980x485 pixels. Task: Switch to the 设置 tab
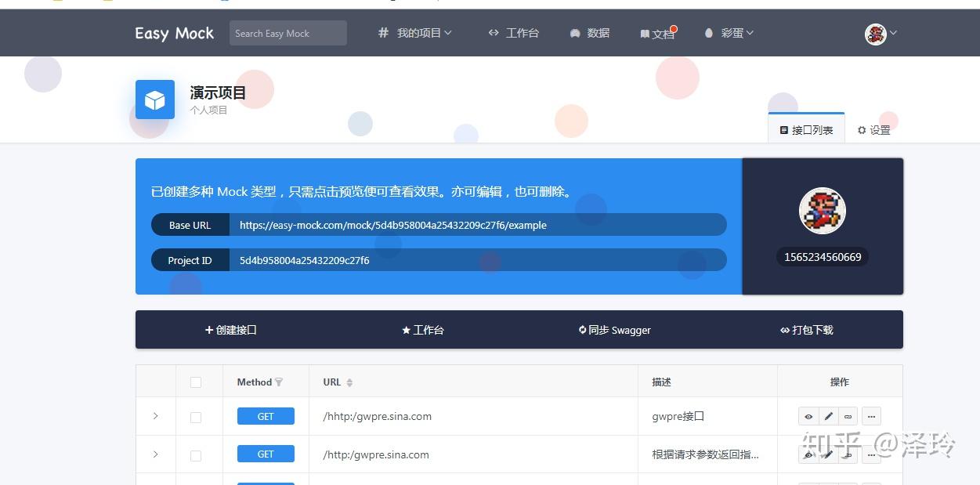[x=874, y=129]
